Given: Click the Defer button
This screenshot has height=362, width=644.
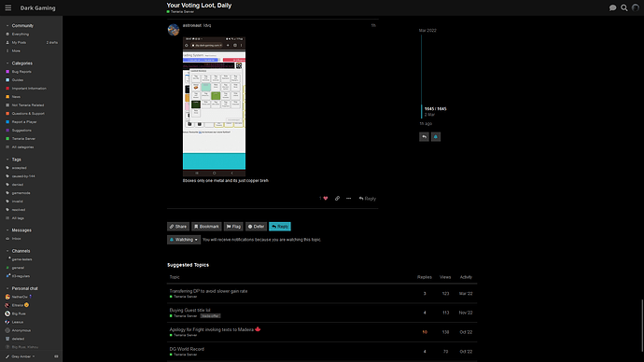Looking at the screenshot, I should coord(256,227).
